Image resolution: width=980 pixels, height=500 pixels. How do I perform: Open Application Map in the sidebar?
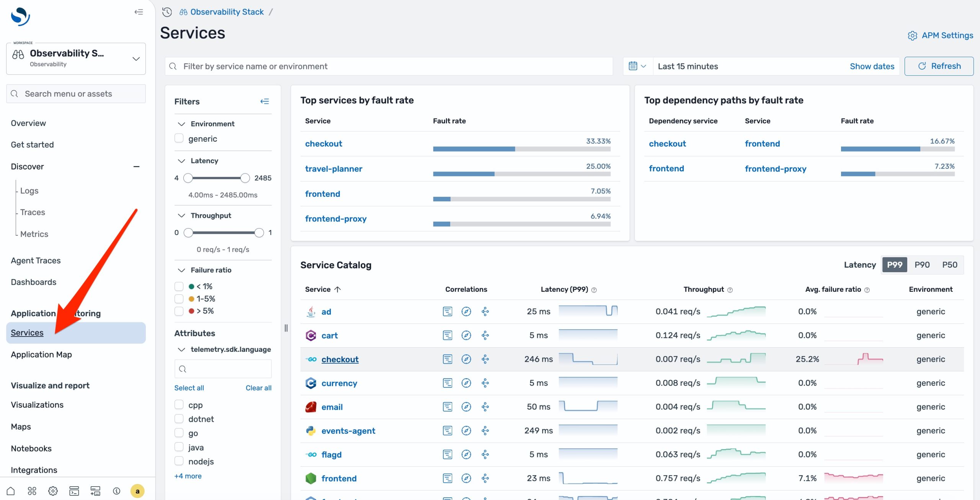[x=41, y=354]
